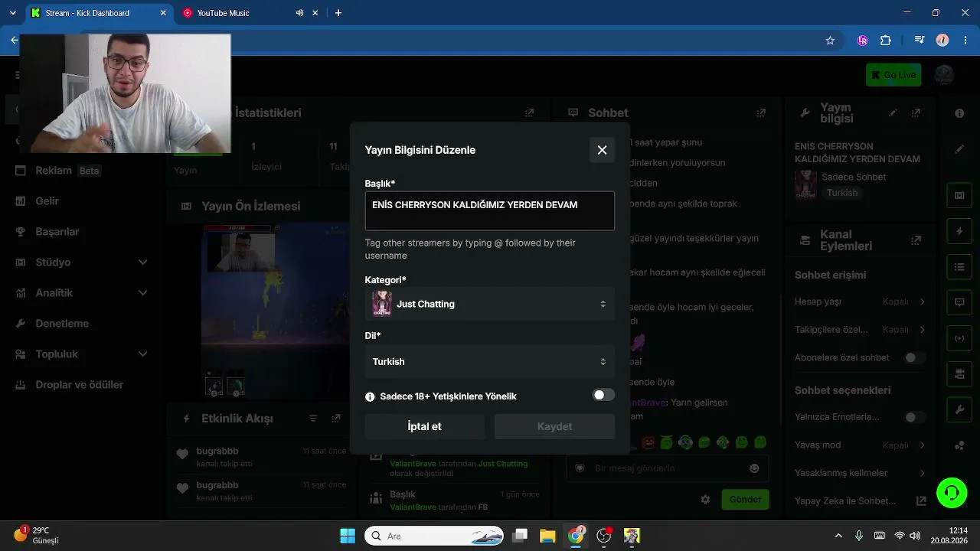The height and width of the screenshot is (551, 980).
Task: Toggle Abonelere özel sohbet switch
Action: pos(914,357)
